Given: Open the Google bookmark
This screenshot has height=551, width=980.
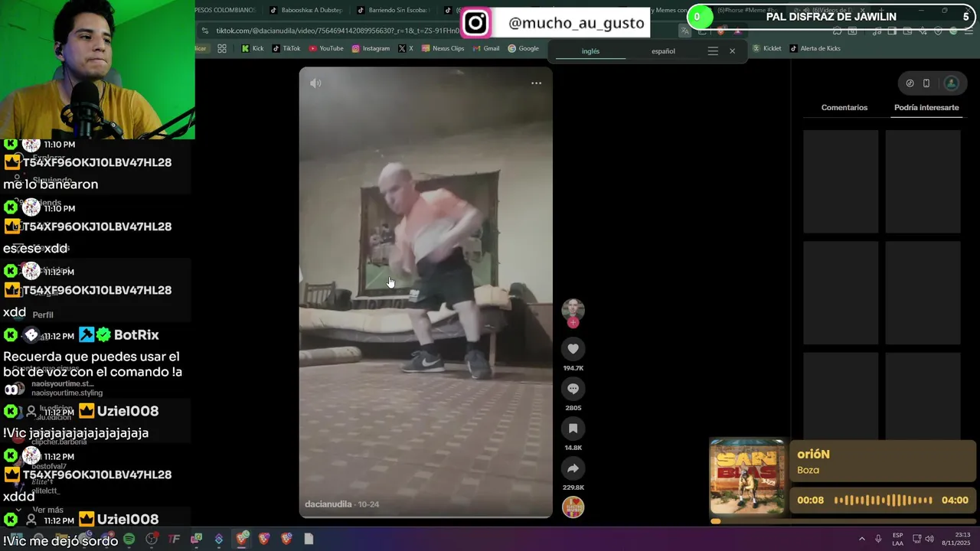Looking at the screenshot, I should point(524,48).
